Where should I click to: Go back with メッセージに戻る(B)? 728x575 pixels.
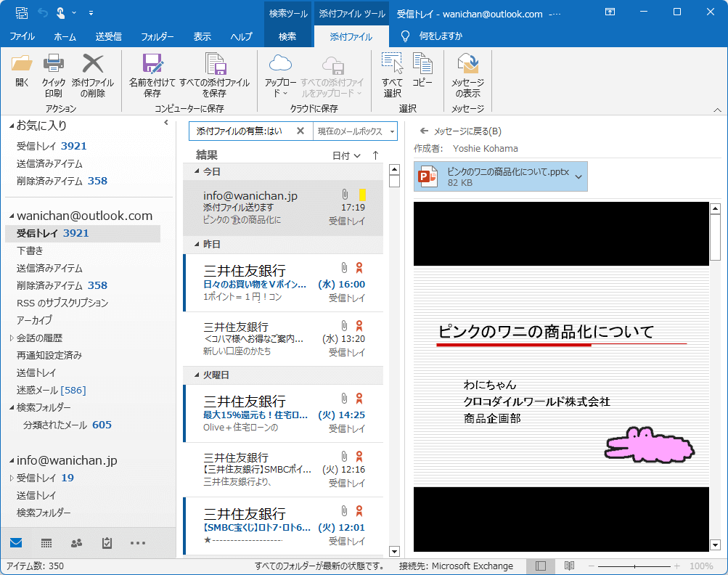461,131
